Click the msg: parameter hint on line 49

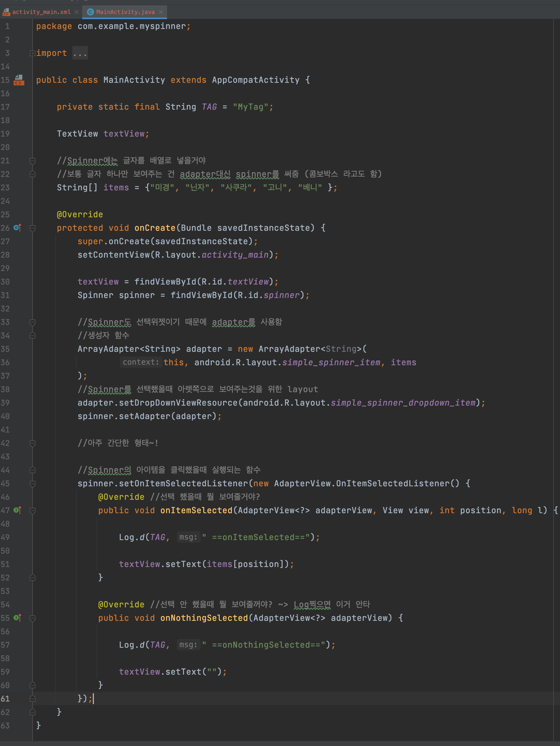(188, 537)
